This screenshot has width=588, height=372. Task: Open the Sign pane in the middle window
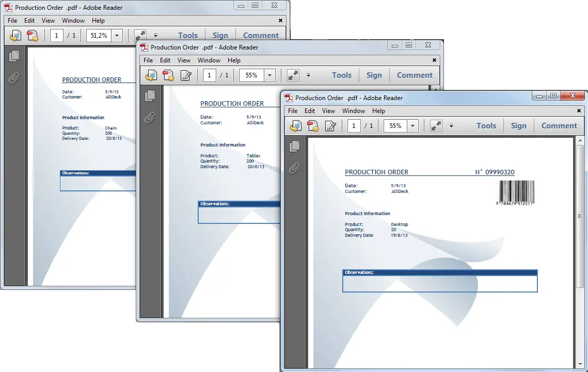pyautogui.click(x=374, y=75)
